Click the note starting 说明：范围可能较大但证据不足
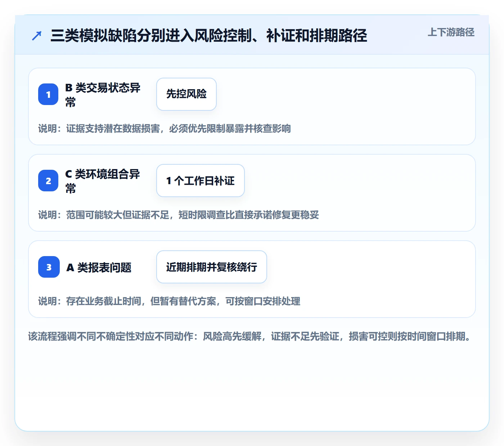Screen dimensions: 504x446 click(x=179, y=215)
